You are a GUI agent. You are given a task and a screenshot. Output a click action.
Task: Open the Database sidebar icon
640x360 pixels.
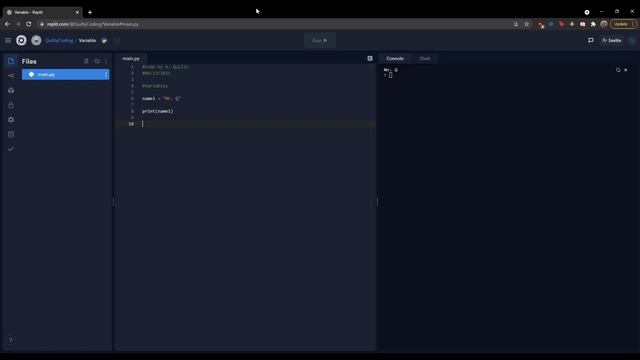point(11,134)
